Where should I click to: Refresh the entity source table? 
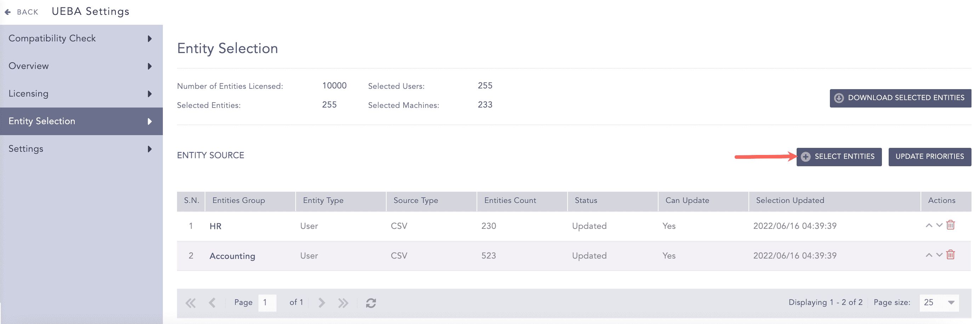coord(371,302)
